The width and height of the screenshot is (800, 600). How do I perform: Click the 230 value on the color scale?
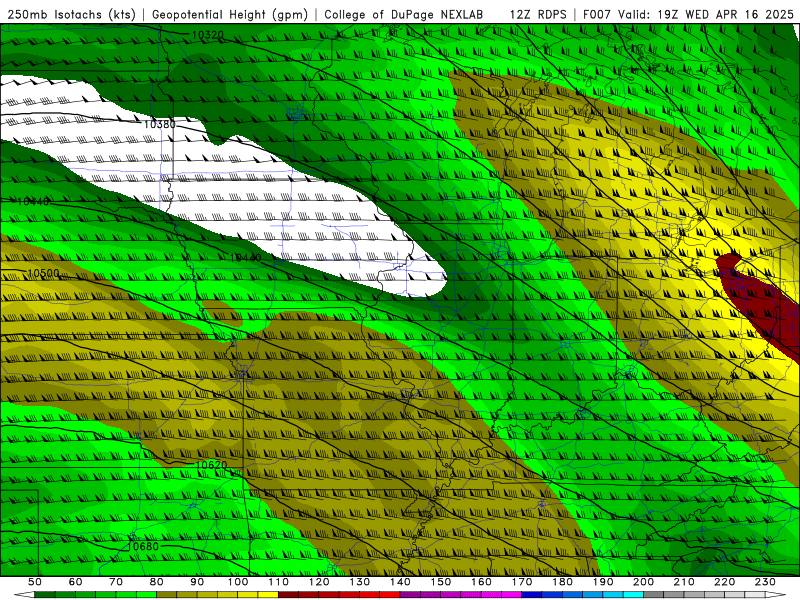766,582
